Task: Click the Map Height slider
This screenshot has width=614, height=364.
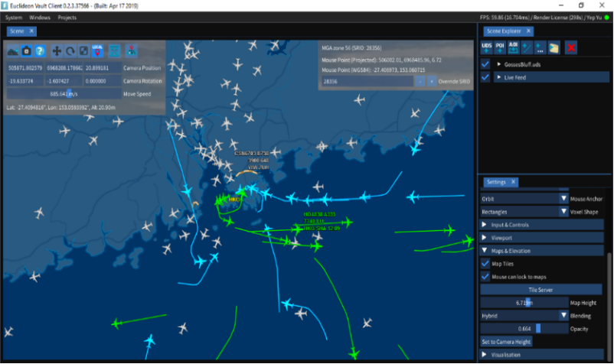Action: tap(524, 303)
